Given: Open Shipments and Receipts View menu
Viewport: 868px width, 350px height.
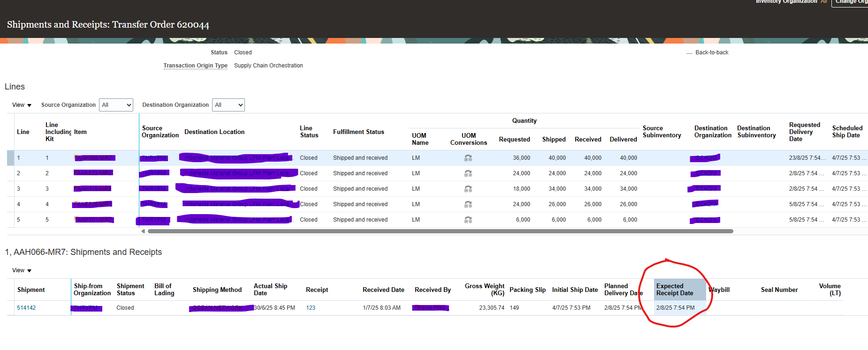Looking at the screenshot, I should [22, 271].
